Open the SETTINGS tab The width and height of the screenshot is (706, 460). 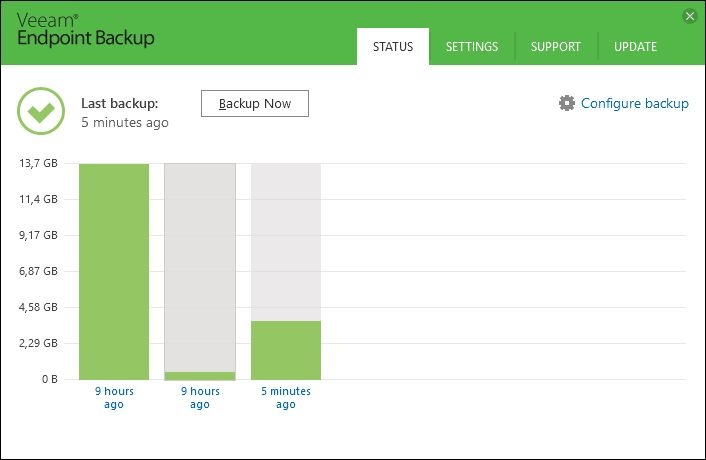tap(472, 47)
